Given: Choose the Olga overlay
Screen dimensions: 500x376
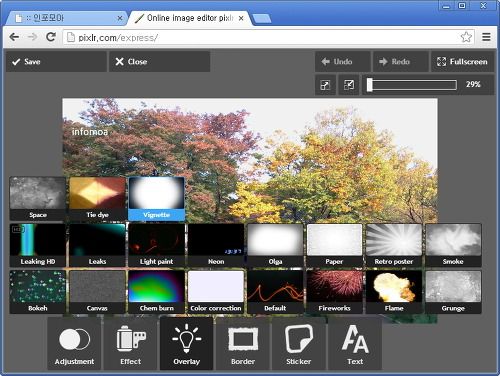Looking at the screenshot, I should 275,245.
